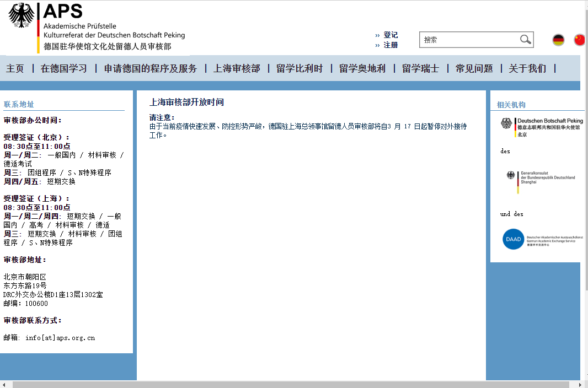Open the 在德国学习 menu item
The width and height of the screenshot is (588, 388).
pos(64,68)
